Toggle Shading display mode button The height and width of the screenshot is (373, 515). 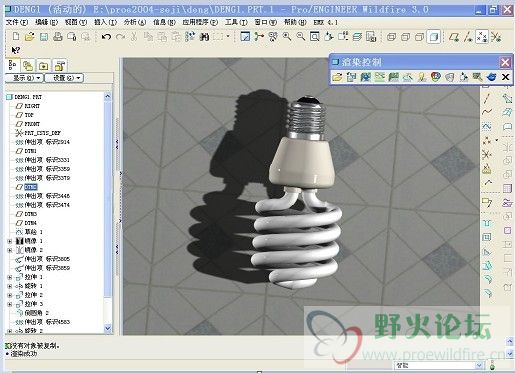pos(434,37)
